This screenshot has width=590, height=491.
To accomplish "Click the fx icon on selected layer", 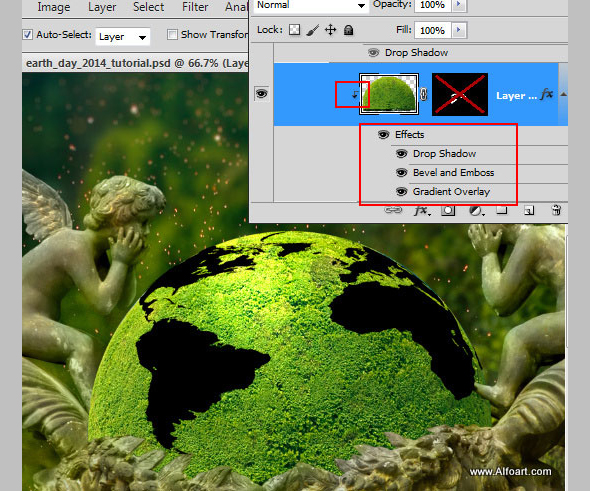I will (547, 94).
